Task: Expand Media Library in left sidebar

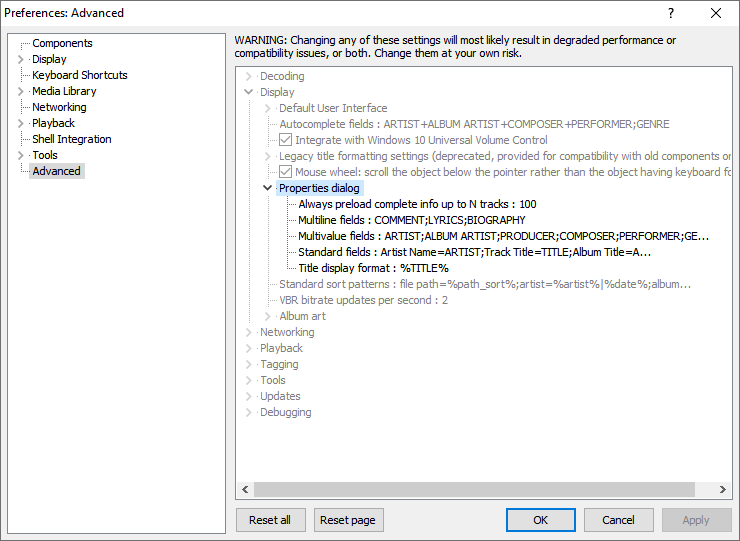Action: (x=21, y=91)
